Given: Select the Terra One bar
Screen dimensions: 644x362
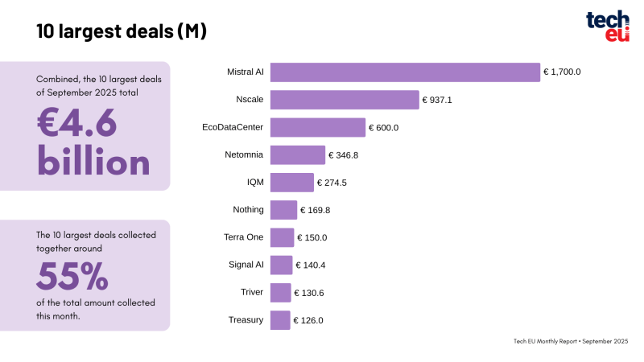Looking at the screenshot, I should [x=282, y=237].
